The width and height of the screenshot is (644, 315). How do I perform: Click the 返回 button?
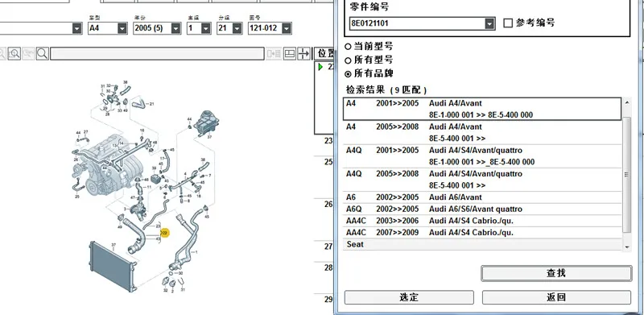(556, 297)
